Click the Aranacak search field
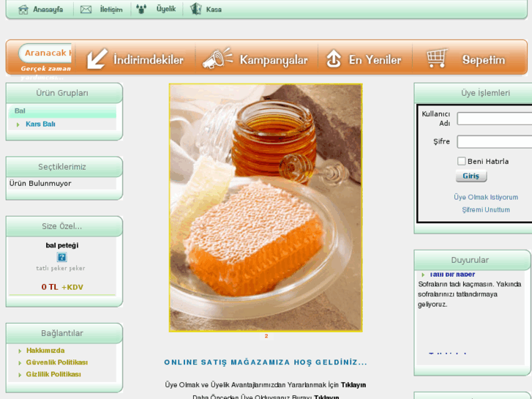The width and height of the screenshot is (532, 399). (45, 53)
